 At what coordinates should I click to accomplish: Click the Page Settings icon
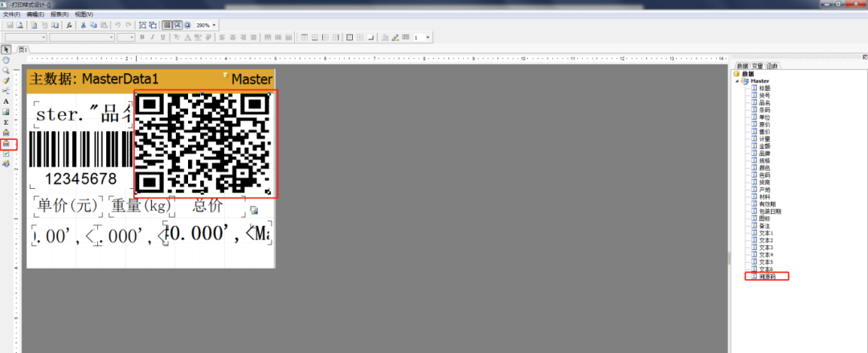pyautogui.click(x=55, y=26)
